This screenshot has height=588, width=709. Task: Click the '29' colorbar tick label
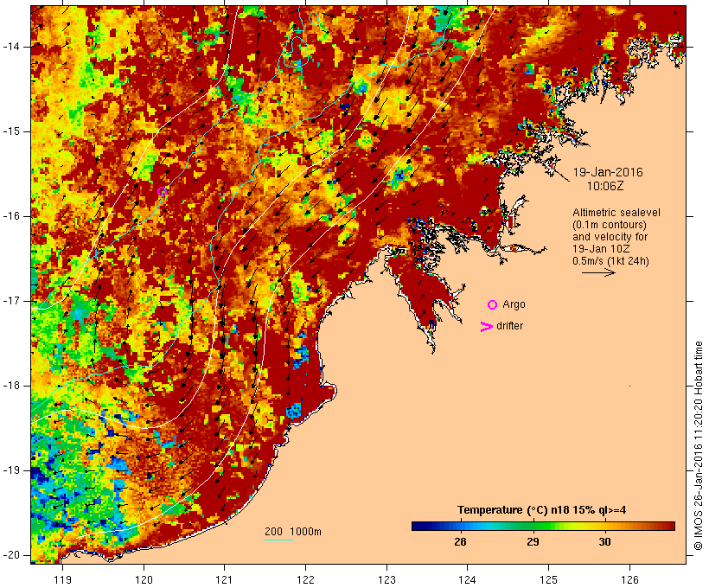(533, 542)
